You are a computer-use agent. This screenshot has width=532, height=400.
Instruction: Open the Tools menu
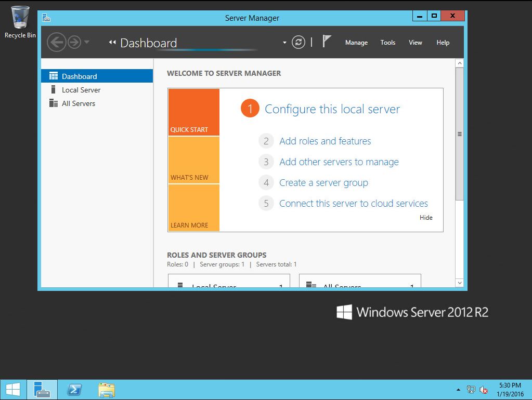(387, 43)
